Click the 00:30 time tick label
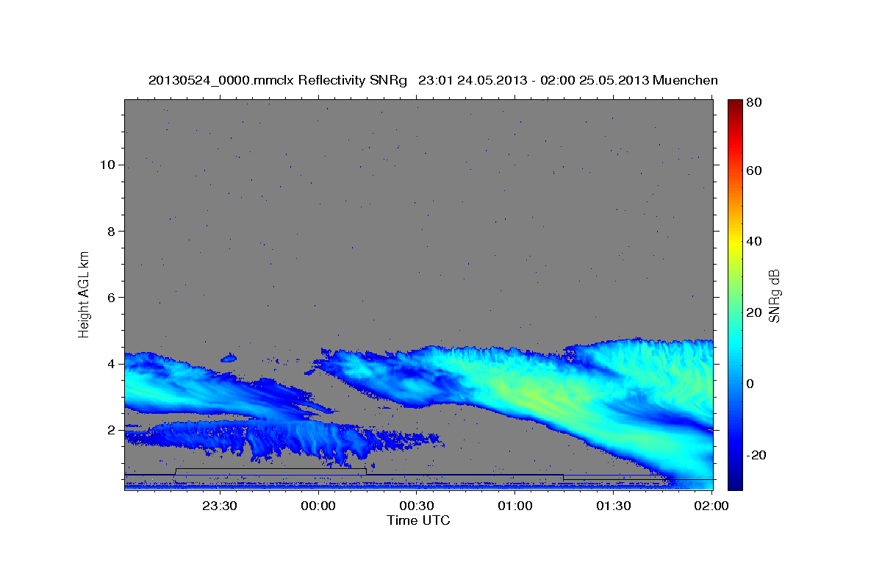 [416, 506]
